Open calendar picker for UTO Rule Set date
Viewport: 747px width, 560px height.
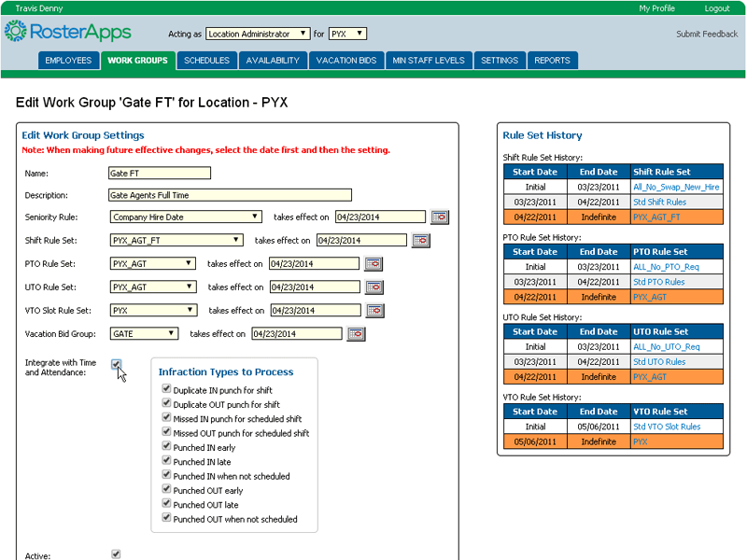[374, 287]
